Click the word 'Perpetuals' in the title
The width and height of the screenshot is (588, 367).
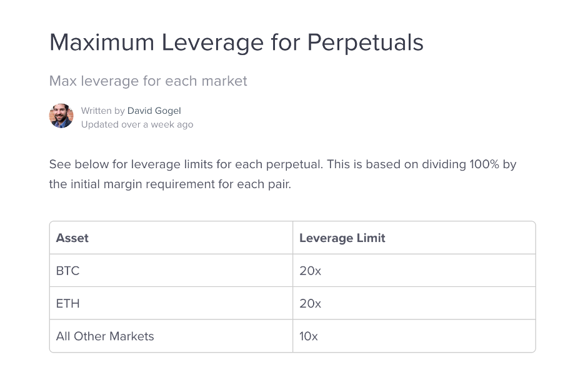click(x=366, y=43)
